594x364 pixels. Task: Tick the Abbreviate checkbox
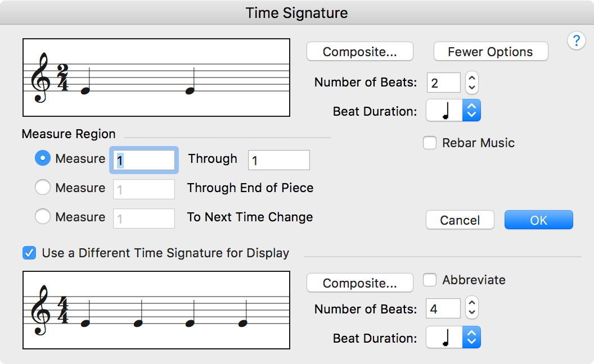pos(430,280)
